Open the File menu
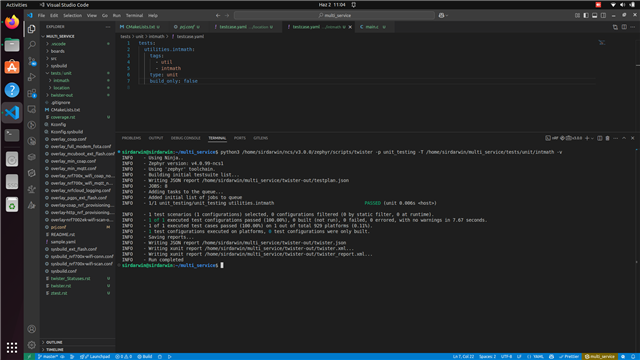The height and width of the screenshot is (360, 640). (x=41, y=16)
